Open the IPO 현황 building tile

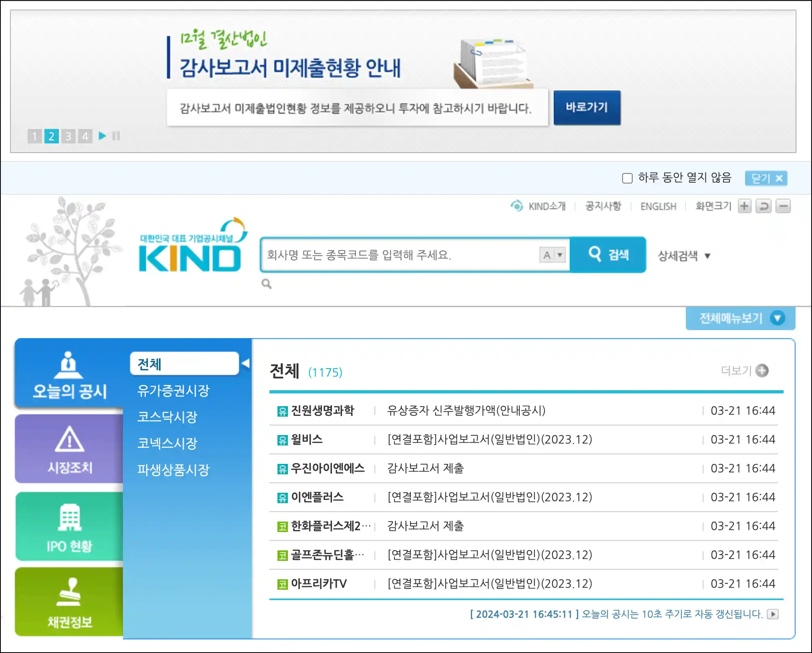click(69, 526)
